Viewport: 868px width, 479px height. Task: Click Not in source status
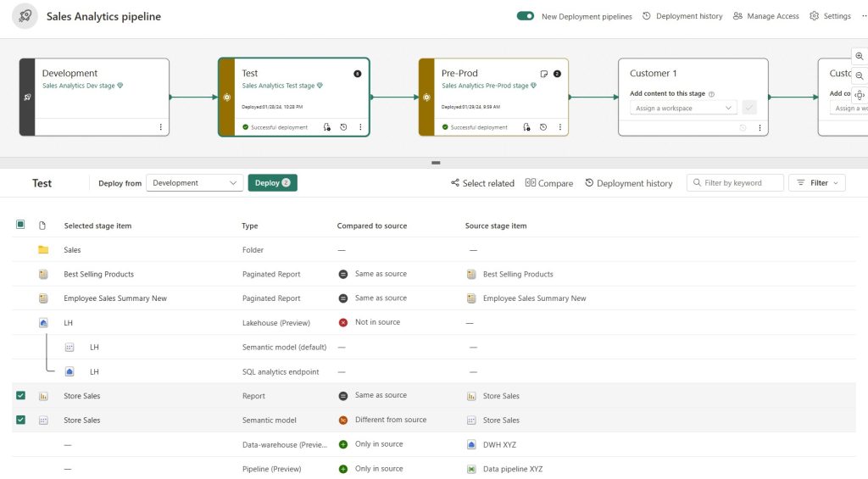370,322
